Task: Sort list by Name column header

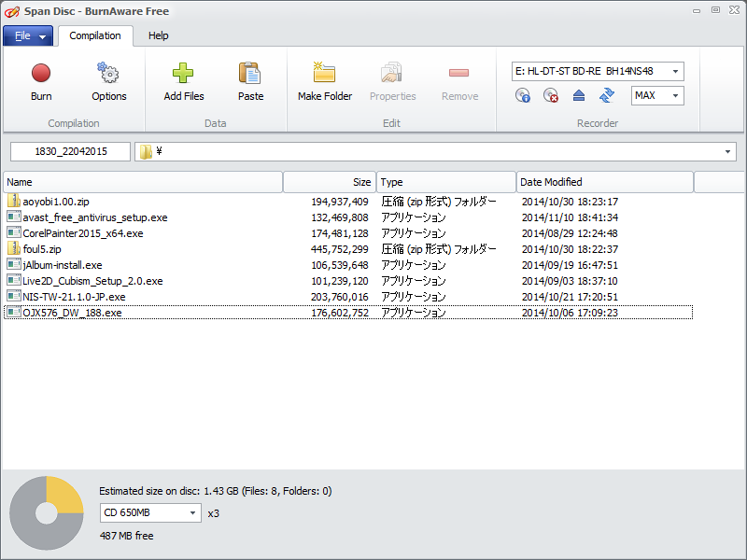Action: [143, 182]
